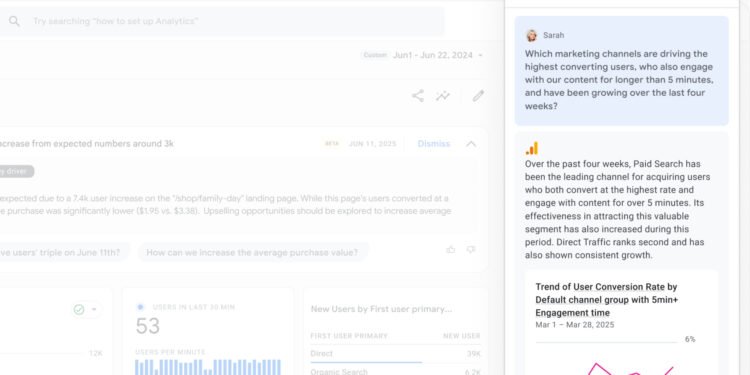Give thumbs up to the insight
Screen dimensions: 750x375
click(x=451, y=250)
